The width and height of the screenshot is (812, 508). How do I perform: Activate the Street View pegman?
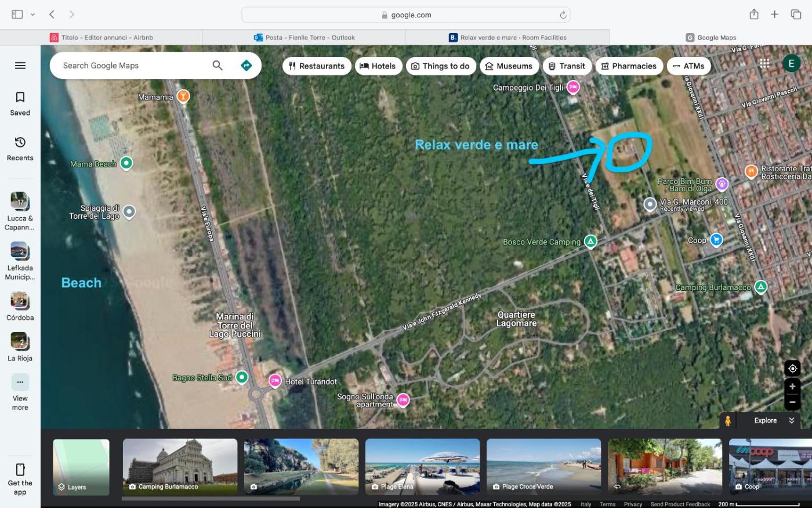click(727, 420)
